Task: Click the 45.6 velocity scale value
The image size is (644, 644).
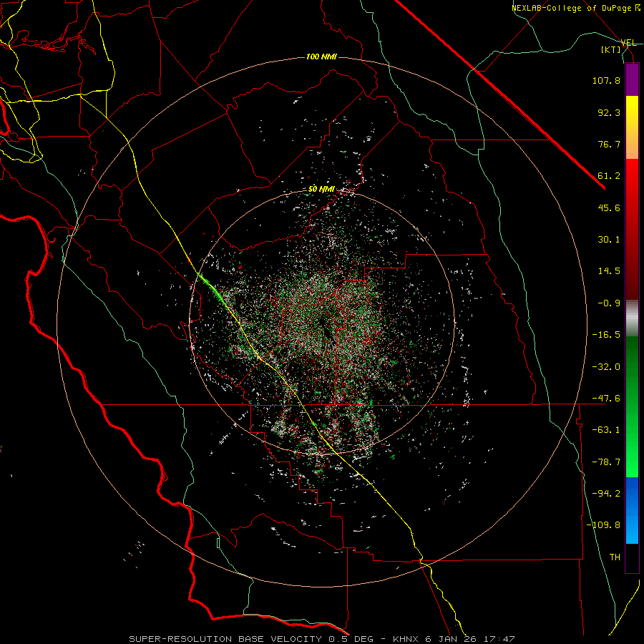Action: [x=609, y=208]
